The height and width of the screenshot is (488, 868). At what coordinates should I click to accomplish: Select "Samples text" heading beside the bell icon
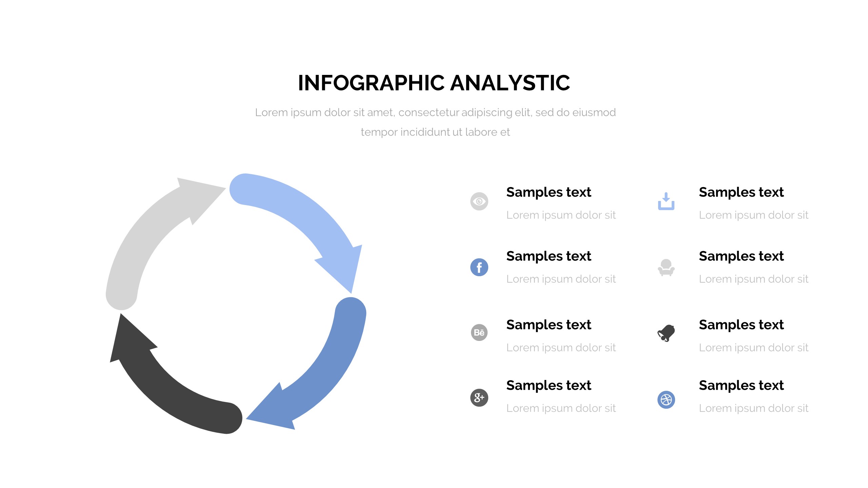pos(741,325)
